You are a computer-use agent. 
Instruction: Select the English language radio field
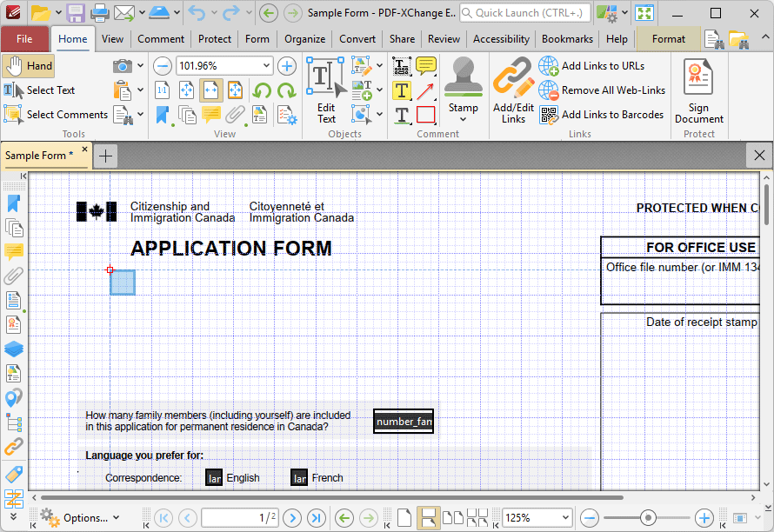point(214,478)
